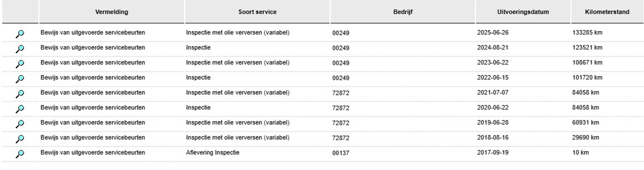Open magnifier for the 101720 km record
Screen dimensions: 644x170
20,79
